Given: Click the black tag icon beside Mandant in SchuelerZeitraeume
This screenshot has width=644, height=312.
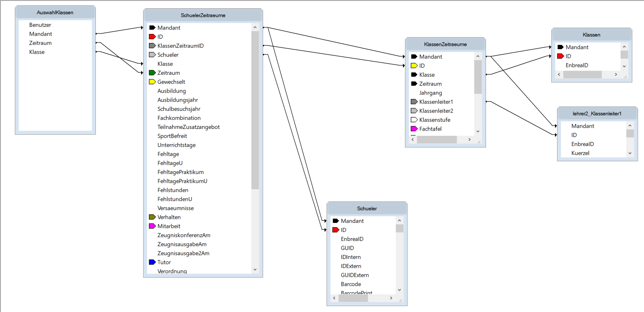Looking at the screenshot, I should click(152, 28).
